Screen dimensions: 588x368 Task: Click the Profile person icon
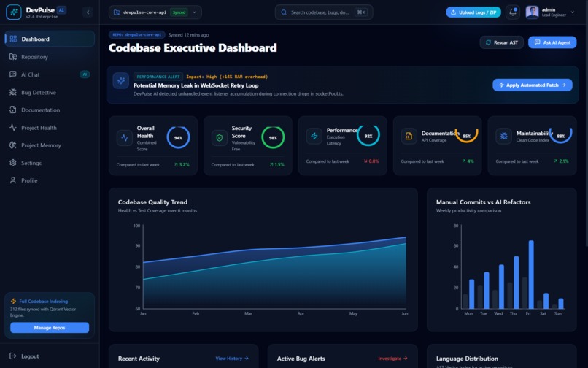(x=13, y=180)
